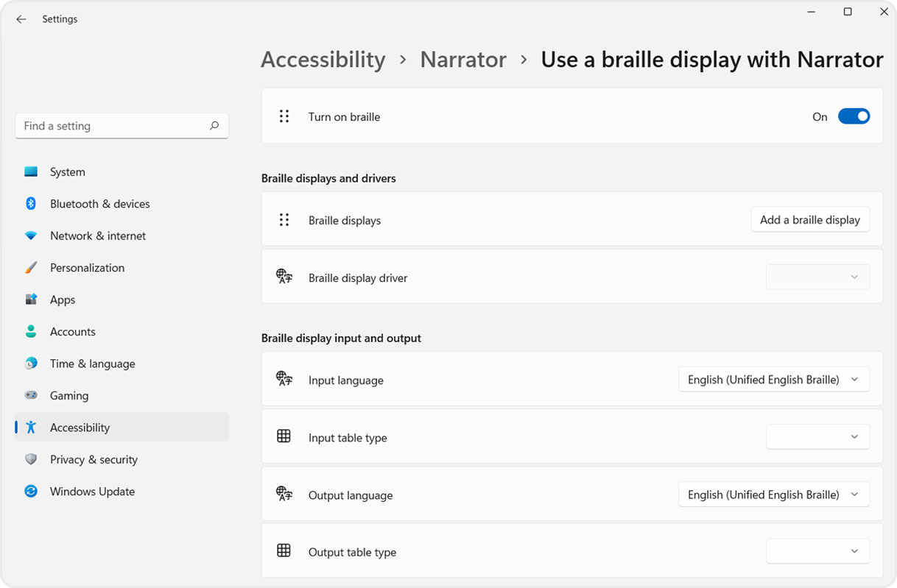This screenshot has height=588, width=897.
Task: Select the Apps icon in the sidebar
Action: point(30,300)
